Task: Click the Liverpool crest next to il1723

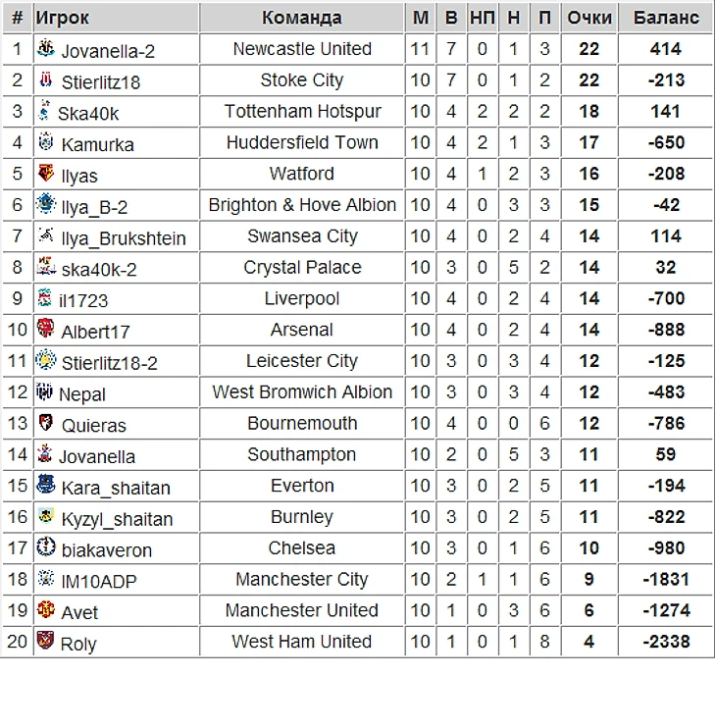Action: click(x=45, y=298)
